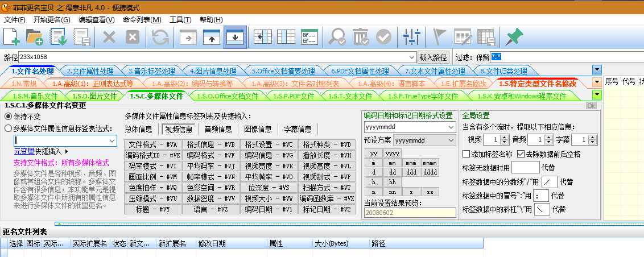Image resolution: width=644 pixels, height=257 pixels.
Task: Click the new file with plus icon
Action: (11, 38)
